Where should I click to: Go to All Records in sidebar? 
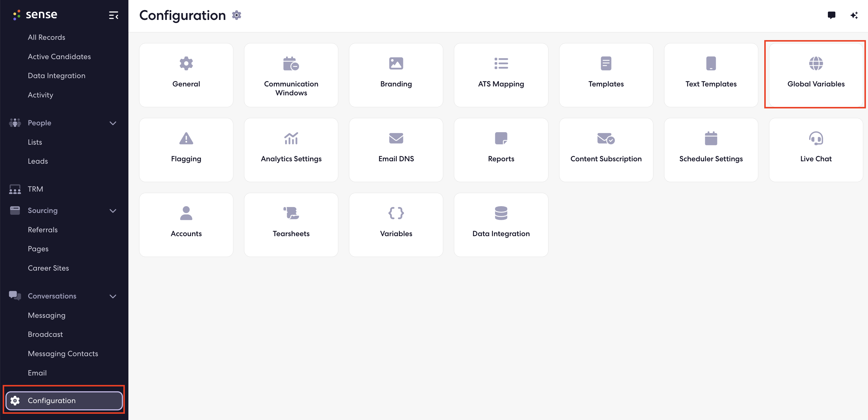click(x=46, y=37)
